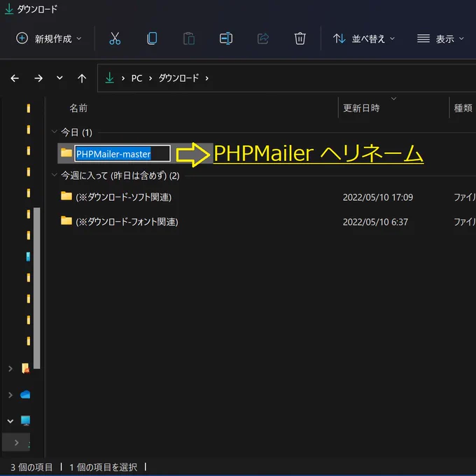Click the download icon in address bar
The height and width of the screenshot is (476, 476).
point(110,78)
